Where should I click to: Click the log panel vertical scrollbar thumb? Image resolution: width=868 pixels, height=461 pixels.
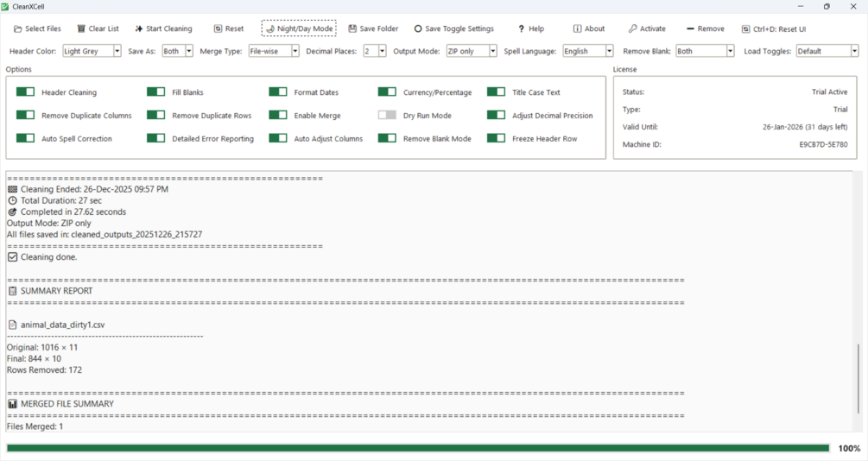pyautogui.click(x=858, y=378)
